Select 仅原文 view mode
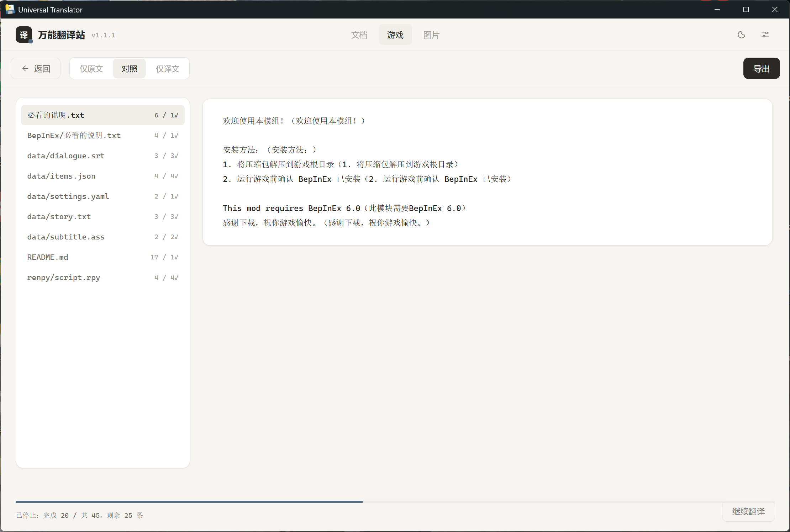The height and width of the screenshot is (532, 790). coord(91,68)
